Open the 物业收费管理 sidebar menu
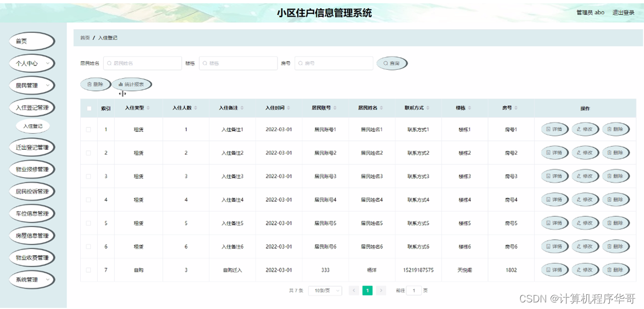The height and width of the screenshot is (309, 644). 32,258
